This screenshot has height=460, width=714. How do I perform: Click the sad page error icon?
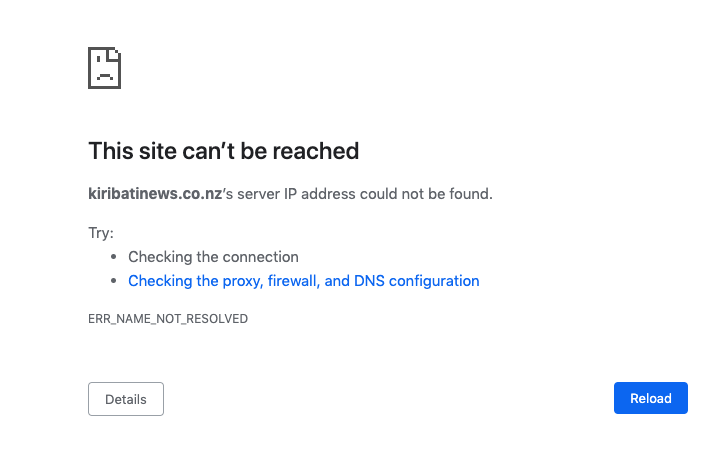(105, 67)
